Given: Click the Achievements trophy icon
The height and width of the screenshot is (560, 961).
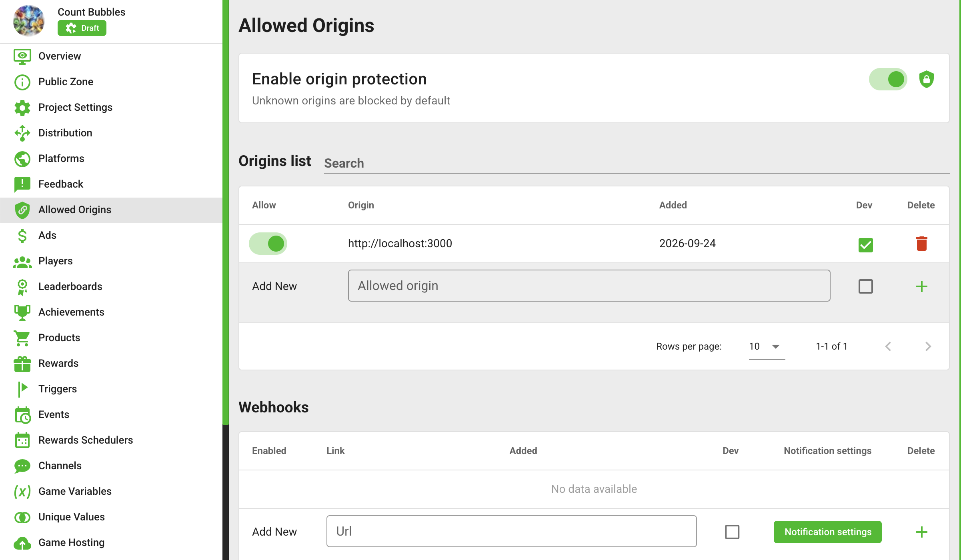Looking at the screenshot, I should coord(22,312).
